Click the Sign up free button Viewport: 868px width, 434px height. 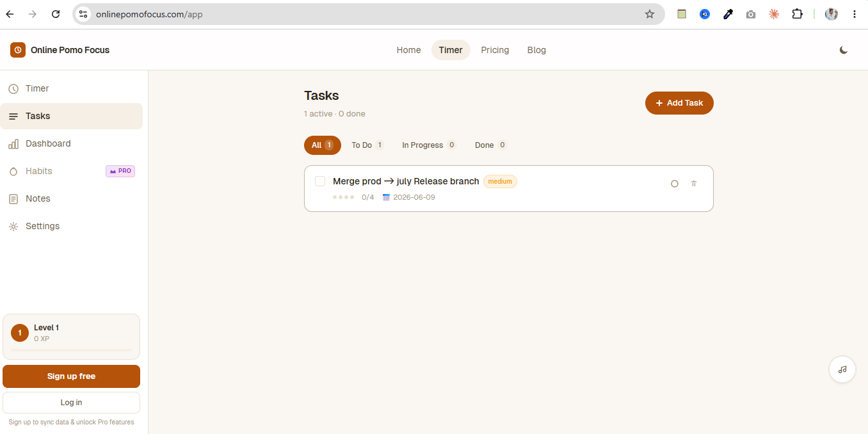tap(71, 376)
